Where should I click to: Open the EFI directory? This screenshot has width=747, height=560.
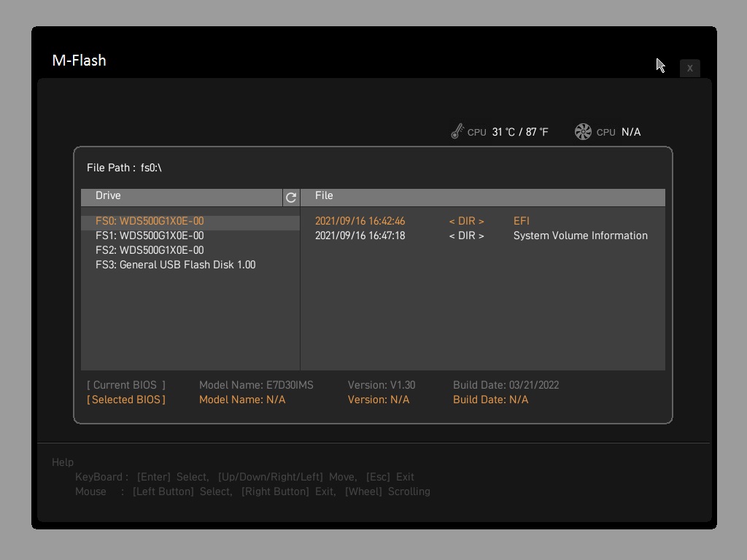tap(521, 221)
